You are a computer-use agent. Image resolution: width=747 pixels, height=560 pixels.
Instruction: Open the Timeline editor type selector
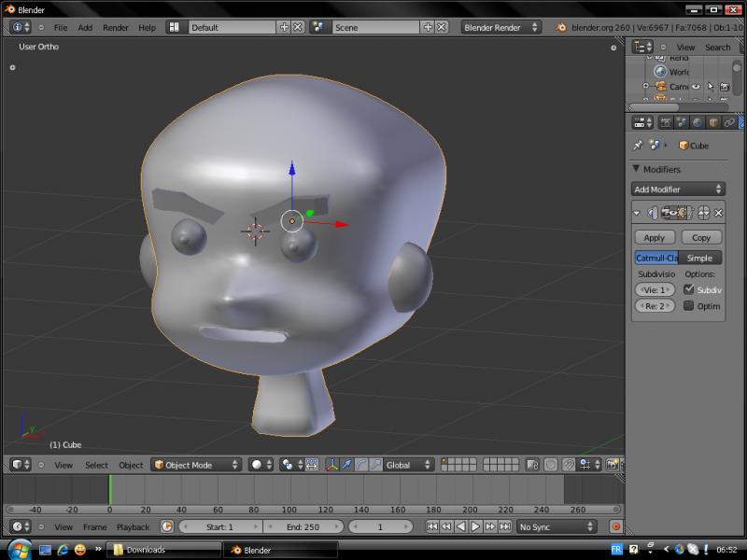point(21,526)
